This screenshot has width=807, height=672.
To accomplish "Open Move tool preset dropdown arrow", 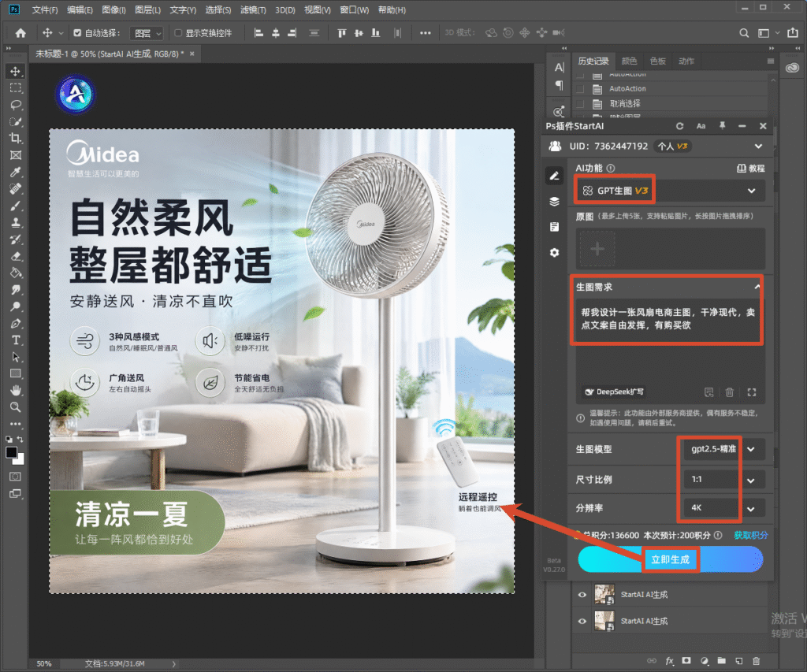I will [x=61, y=33].
